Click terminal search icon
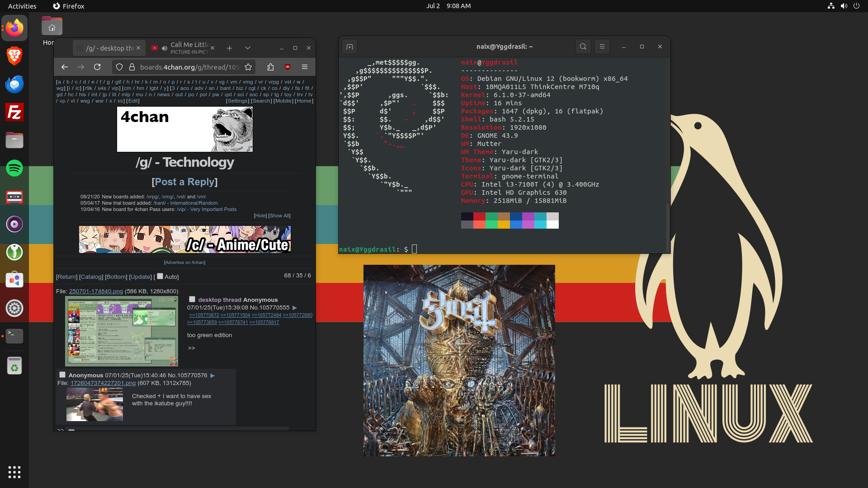This screenshot has height=488, width=868. [583, 47]
